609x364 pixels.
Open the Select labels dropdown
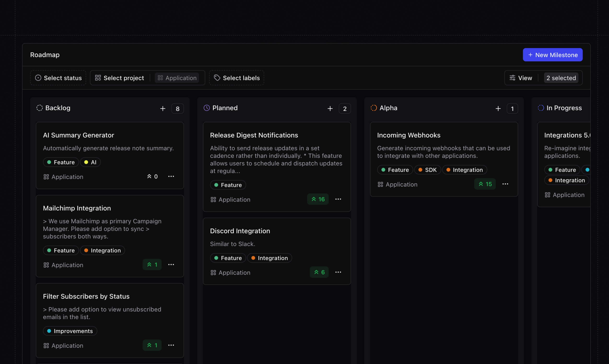point(236,78)
